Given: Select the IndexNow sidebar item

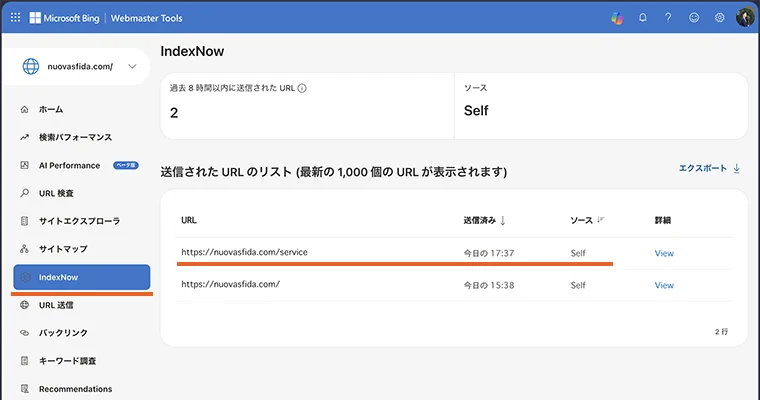Looking at the screenshot, I should click(x=81, y=277).
